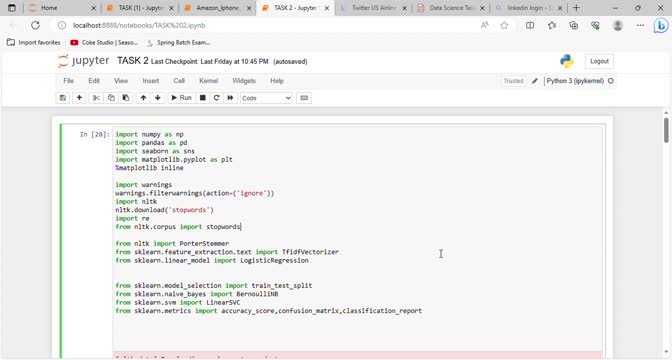Open the command palette keyboard icon
672x360 pixels.
(x=304, y=98)
